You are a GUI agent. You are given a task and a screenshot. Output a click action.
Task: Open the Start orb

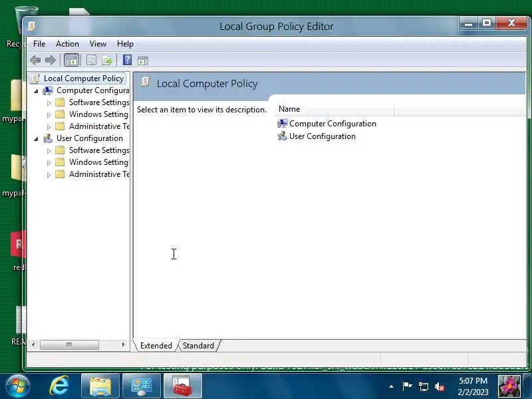18,386
